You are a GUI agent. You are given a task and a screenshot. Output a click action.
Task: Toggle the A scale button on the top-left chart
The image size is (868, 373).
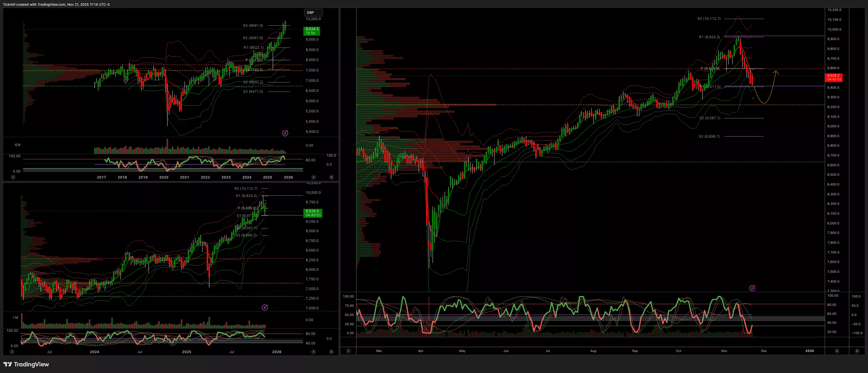coord(313,177)
